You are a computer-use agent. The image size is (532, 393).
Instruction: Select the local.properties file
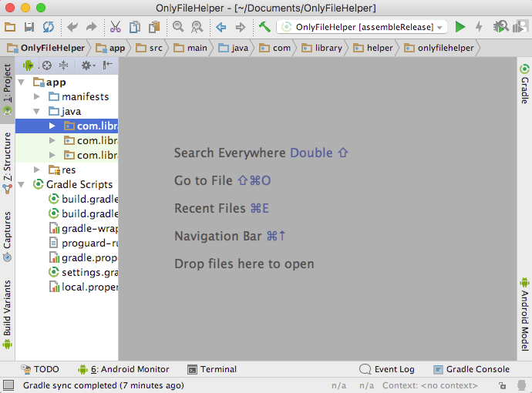83,287
